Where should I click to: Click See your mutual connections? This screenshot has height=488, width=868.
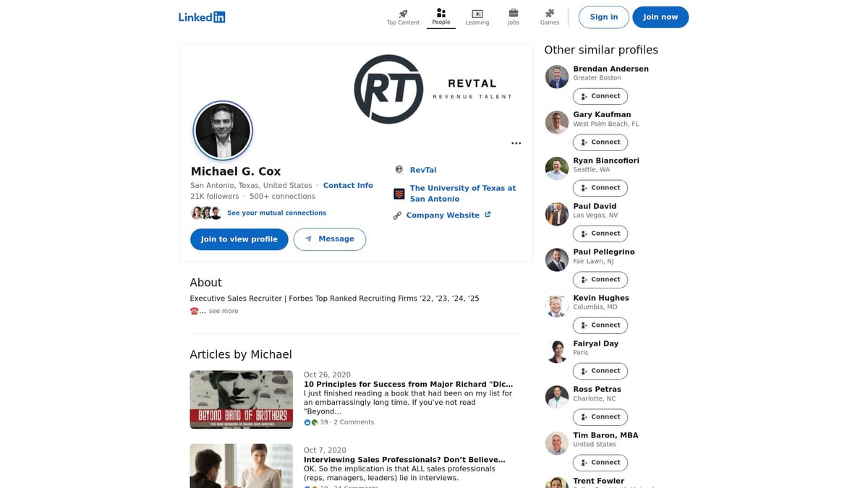276,213
